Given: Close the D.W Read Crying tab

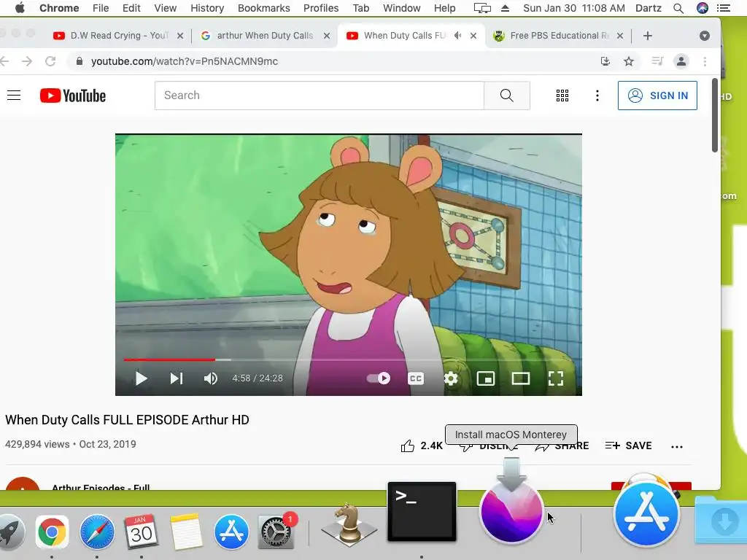Looking at the screenshot, I should coord(180,36).
